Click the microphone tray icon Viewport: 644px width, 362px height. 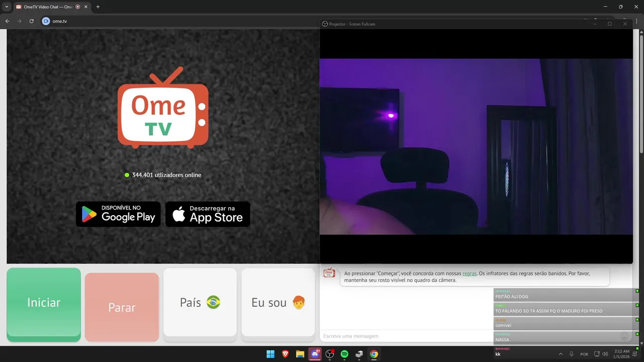(x=572, y=354)
